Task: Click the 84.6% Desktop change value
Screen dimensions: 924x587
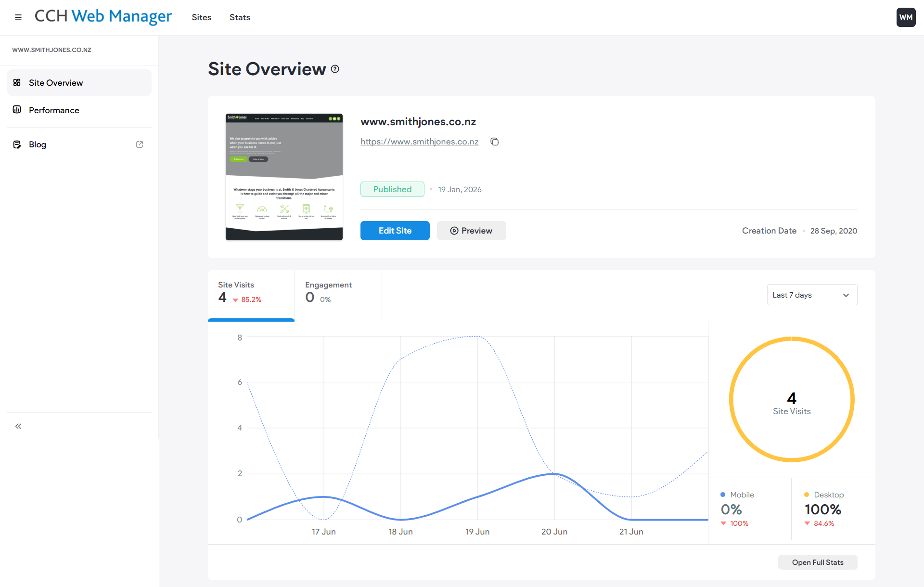Action: [824, 523]
